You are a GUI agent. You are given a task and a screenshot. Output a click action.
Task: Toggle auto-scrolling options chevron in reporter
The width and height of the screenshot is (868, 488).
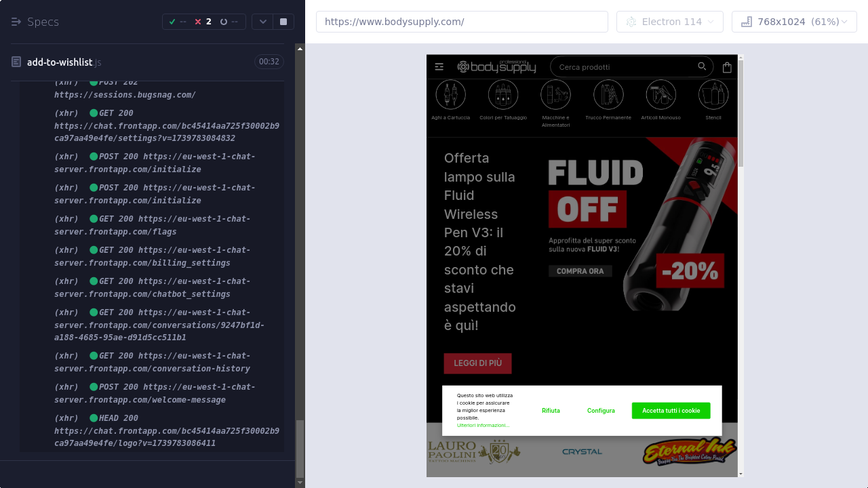[263, 22]
